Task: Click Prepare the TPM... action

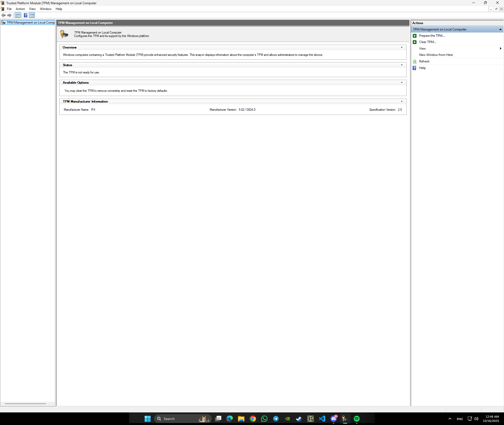Action: [432, 36]
